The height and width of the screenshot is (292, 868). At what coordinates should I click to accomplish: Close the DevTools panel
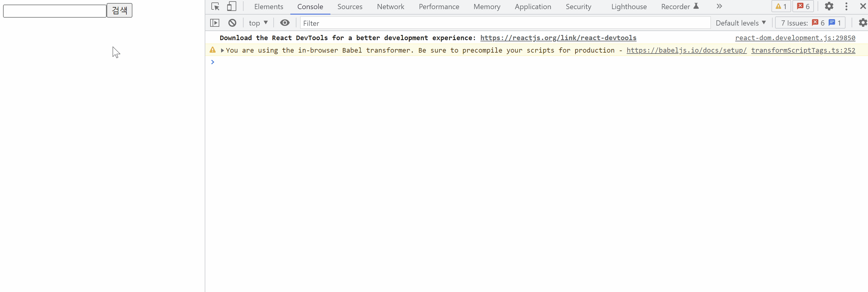[863, 6]
